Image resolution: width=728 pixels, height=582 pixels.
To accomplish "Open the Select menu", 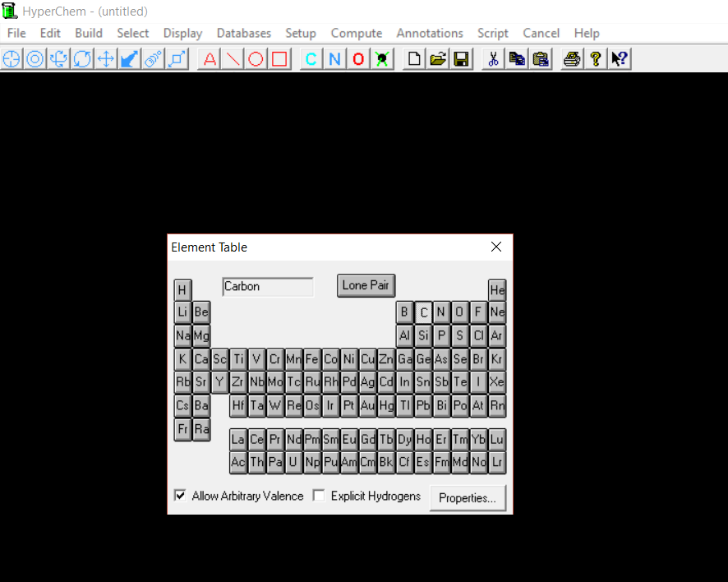I will pyautogui.click(x=133, y=34).
